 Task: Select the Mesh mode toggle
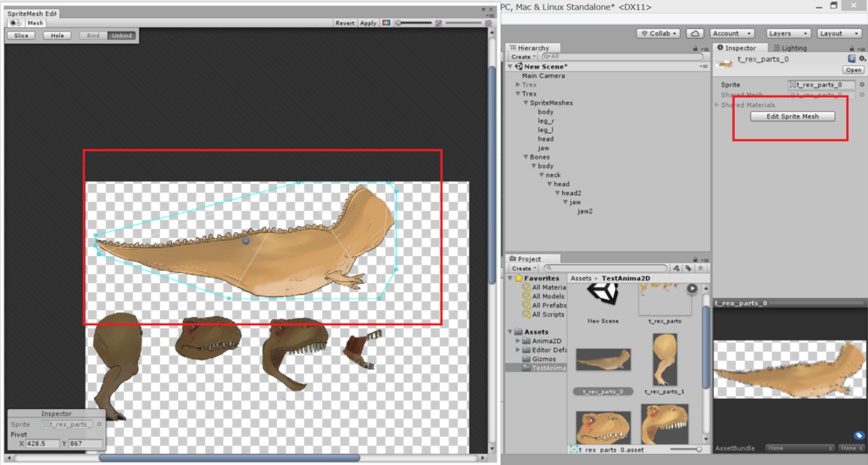coord(35,23)
